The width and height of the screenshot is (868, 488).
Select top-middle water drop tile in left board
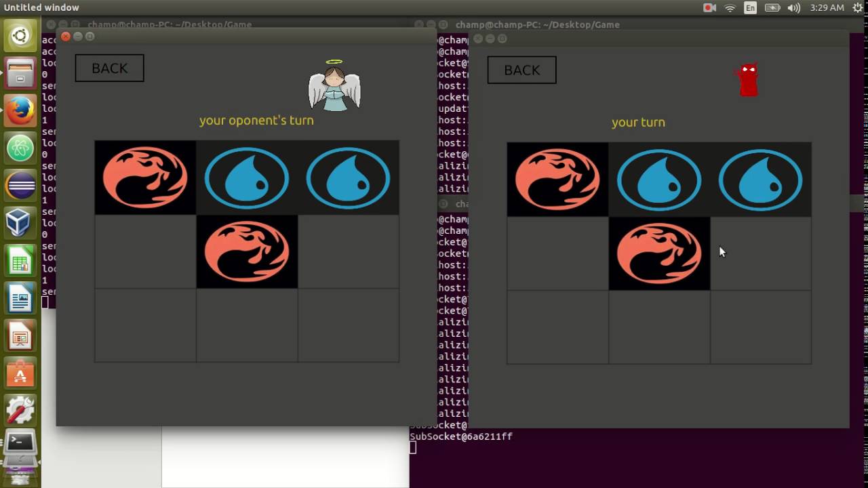[247, 178]
